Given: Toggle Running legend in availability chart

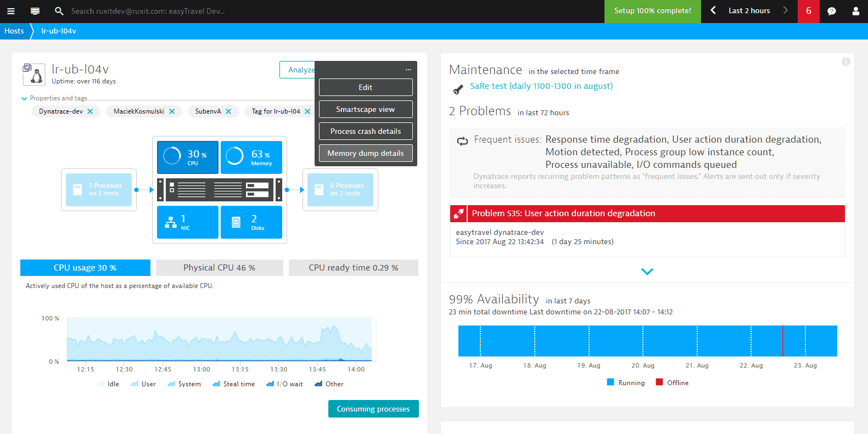Looking at the screenshot, I should [x=626, y=383].
